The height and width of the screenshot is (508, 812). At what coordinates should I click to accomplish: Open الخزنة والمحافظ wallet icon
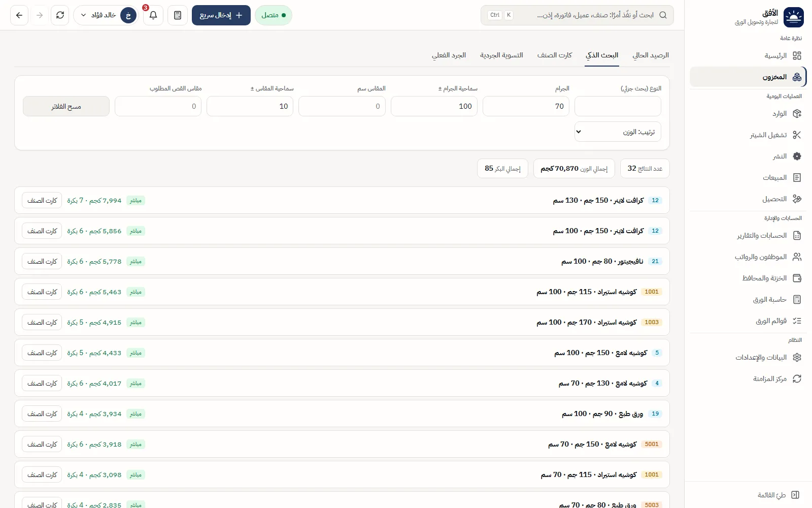coord(797,278)
